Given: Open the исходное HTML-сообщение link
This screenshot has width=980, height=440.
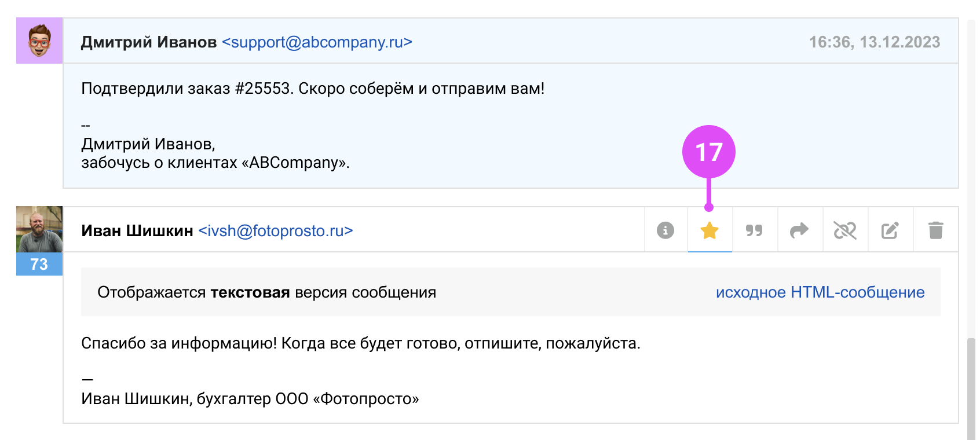Looking at the screenshot, I should point(820,292).
